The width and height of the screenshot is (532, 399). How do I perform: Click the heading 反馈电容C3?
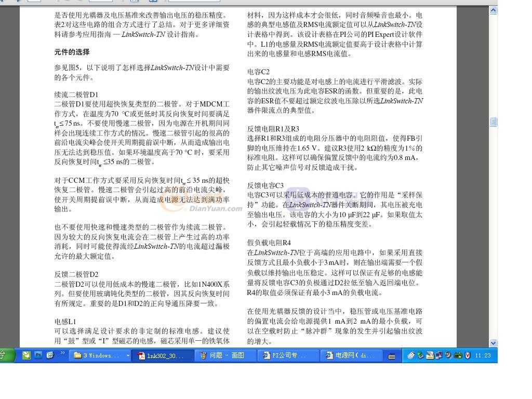[x=265, y=185]
